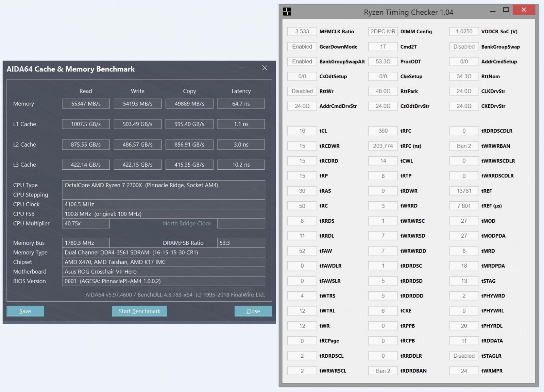Click the GearDownMode value Enabled

point(302,47)
